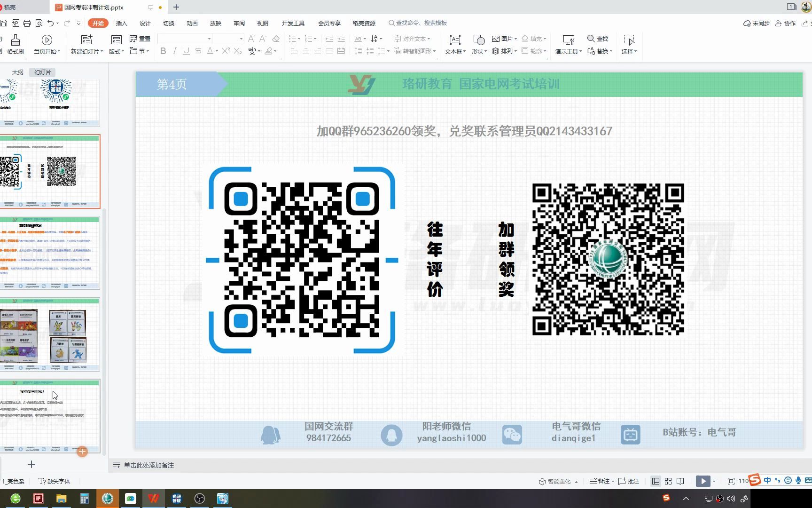Image resolution: width=812 pixels, height=508 pixels.
Task: Open the bullet list dropdown arrow
Action: click(x=299, y=39)
